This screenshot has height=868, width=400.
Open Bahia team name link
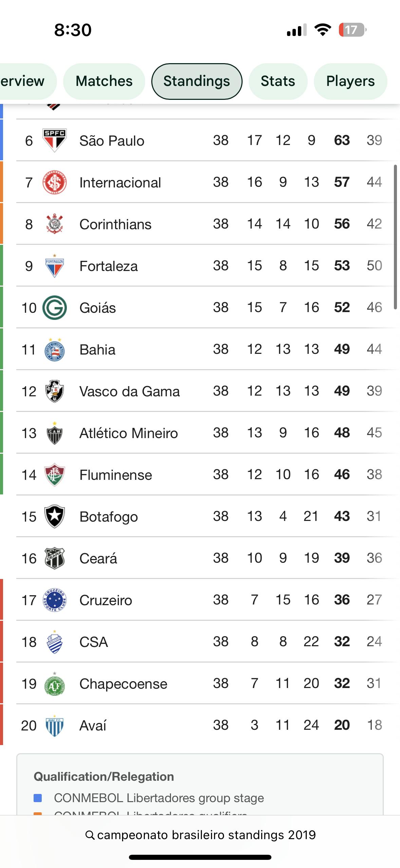click(97, 349)
